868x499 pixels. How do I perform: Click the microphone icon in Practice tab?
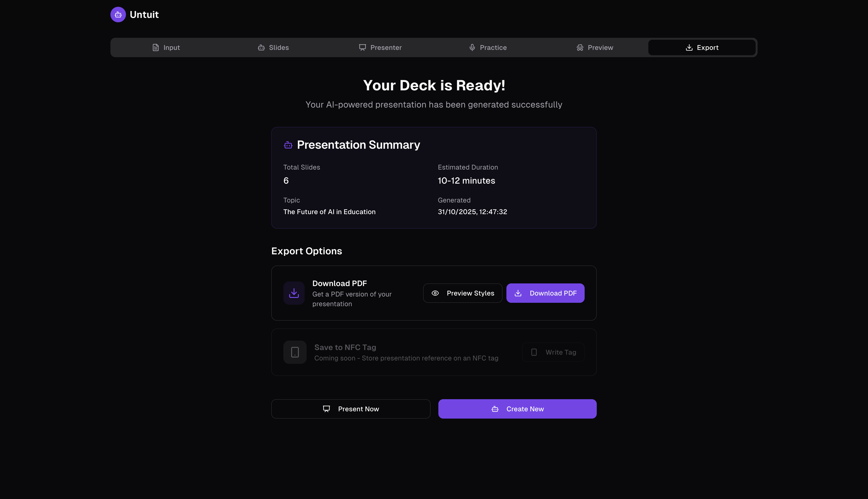point(472,48)
